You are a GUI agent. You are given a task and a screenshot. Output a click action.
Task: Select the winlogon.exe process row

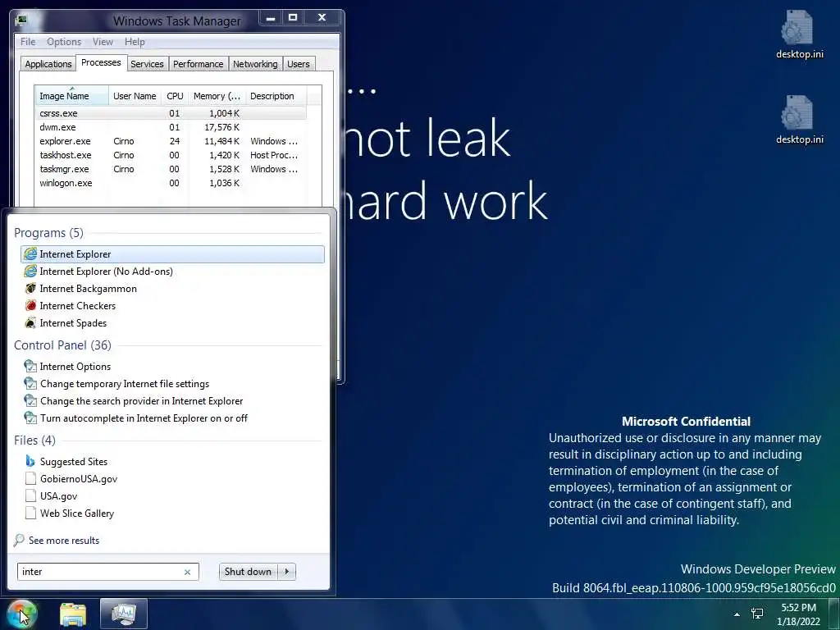(171, 183)
